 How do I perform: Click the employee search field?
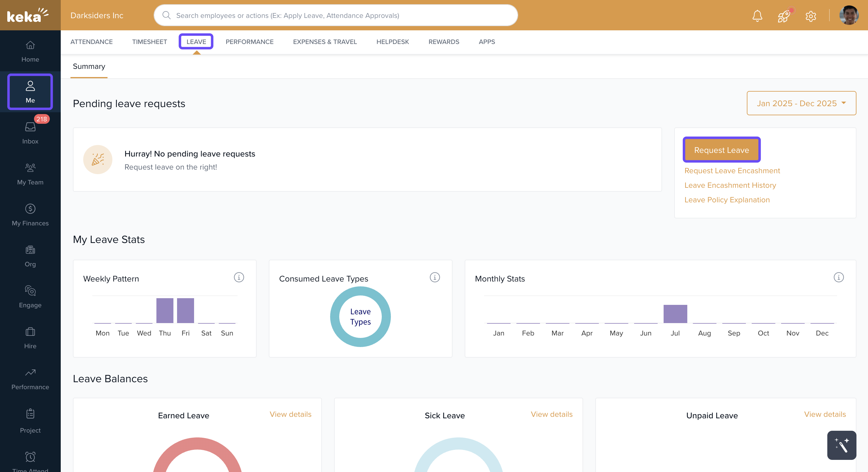click(336, 15)
